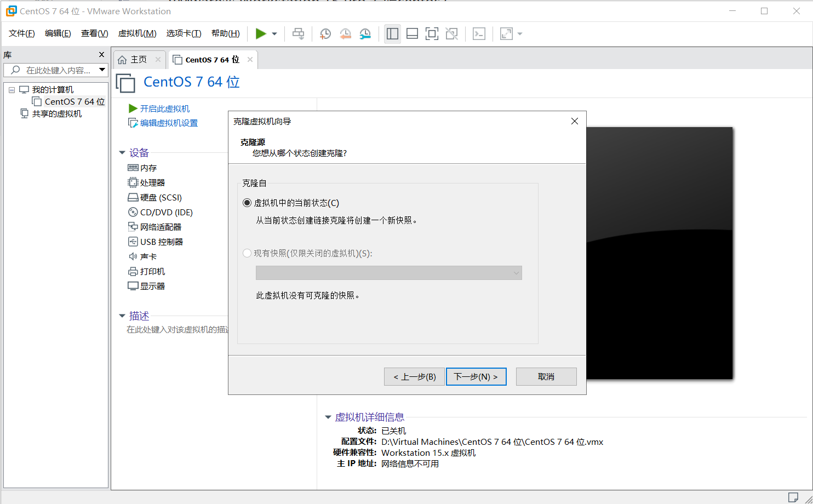Select the 显示器 device entry
Image resolution: width=813 pixels, height=504 pixels.
pyautogui.click(x=152, y=287)
